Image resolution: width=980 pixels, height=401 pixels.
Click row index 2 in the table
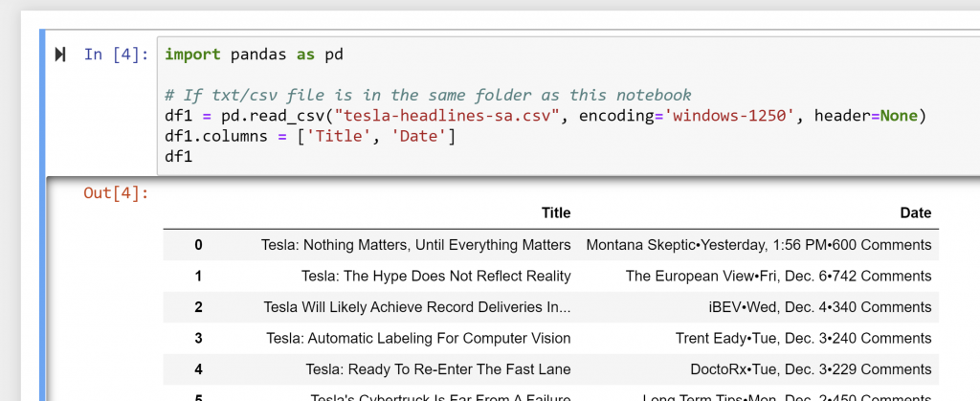click(198, 307)
